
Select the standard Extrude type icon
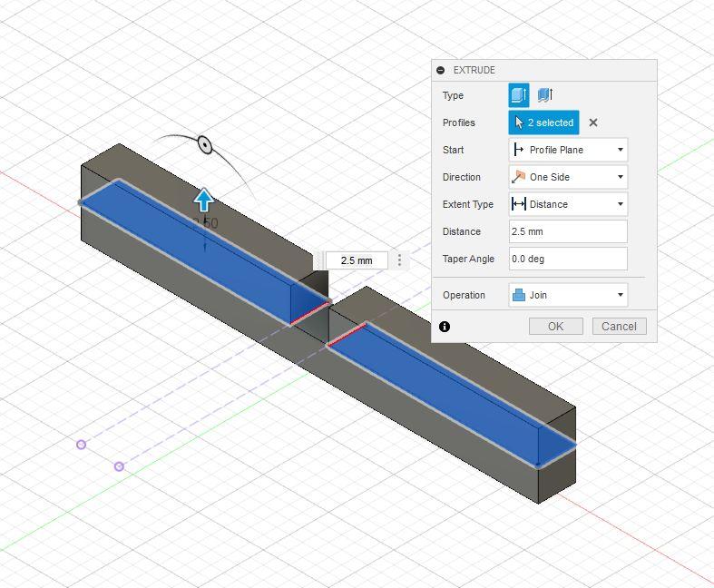click(x=519, y=95)
